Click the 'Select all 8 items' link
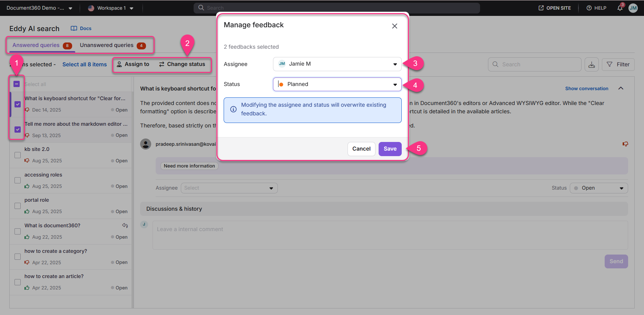Screen dimensions: 644x315 (84, 64)
